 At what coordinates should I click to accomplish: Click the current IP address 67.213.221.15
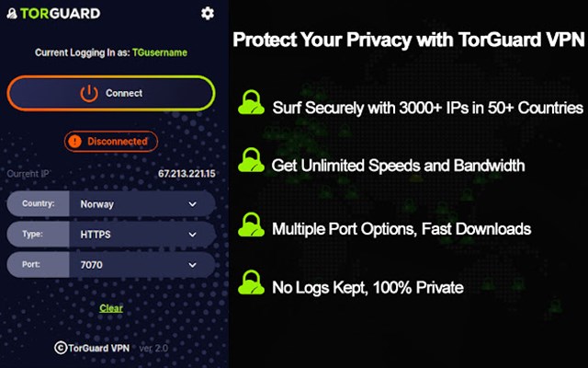(x=186, y=173)
